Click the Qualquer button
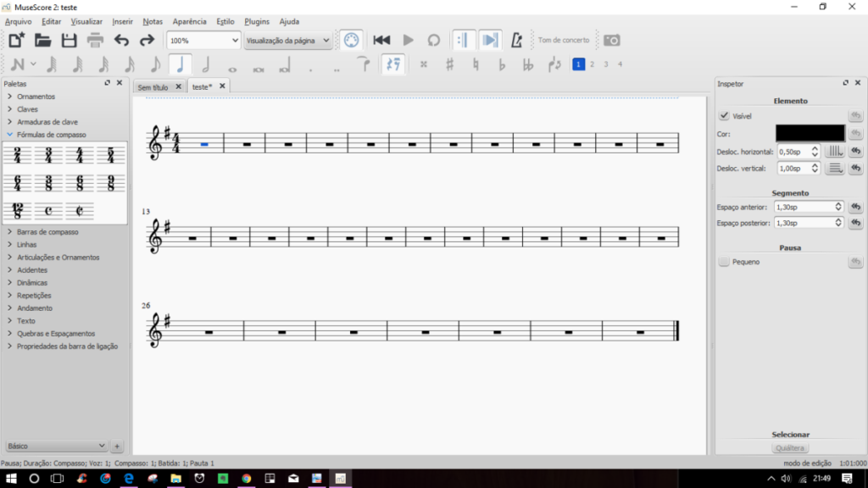The image size is (868, 488). point(790,448)
